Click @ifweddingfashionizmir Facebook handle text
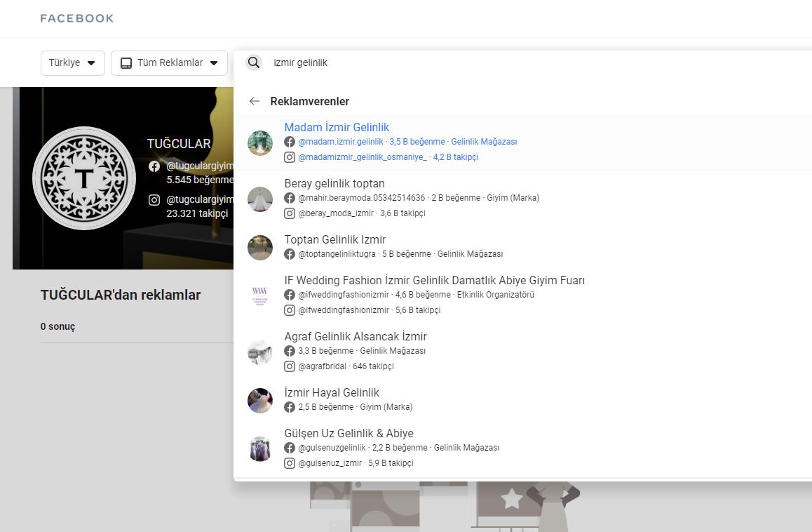The width and height of the screenshot is (812, 532). click(x=344, y=295)
